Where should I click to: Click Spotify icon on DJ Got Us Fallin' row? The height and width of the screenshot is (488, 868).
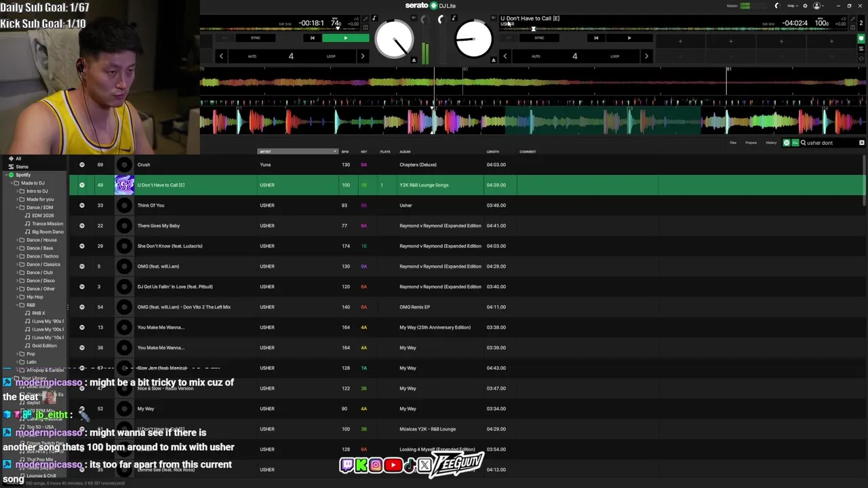tap(82, 287)
